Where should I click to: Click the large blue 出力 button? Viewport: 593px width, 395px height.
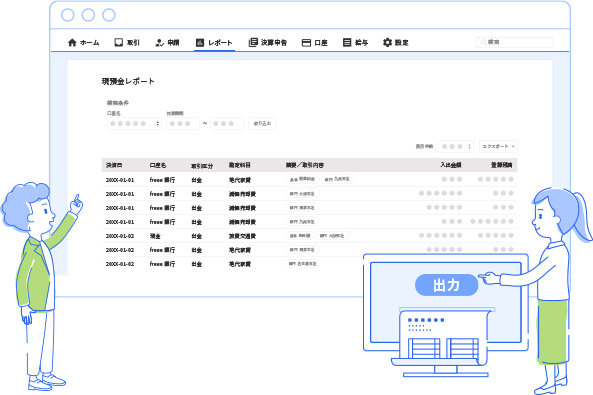pyautogui.click(x=447, y=285)
